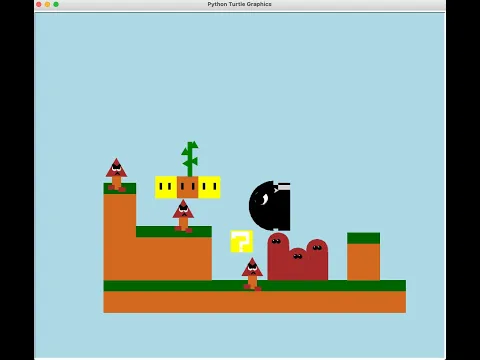The image size is (480, 360).
Task: Click the long orange dirt base strip
Action: [255, 302]
